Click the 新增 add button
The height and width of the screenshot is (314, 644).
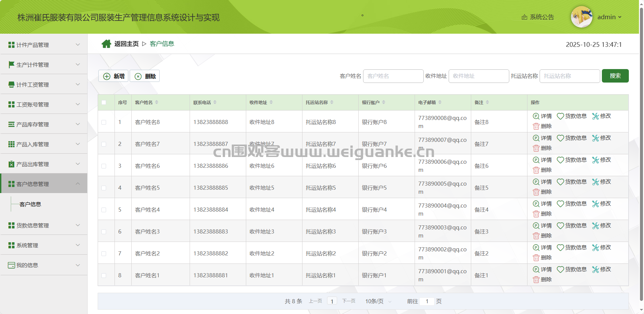(x=114, y=76)
